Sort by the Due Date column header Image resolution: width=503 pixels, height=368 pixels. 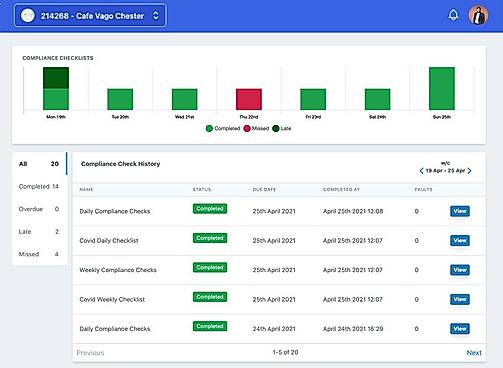pos(264,189)
